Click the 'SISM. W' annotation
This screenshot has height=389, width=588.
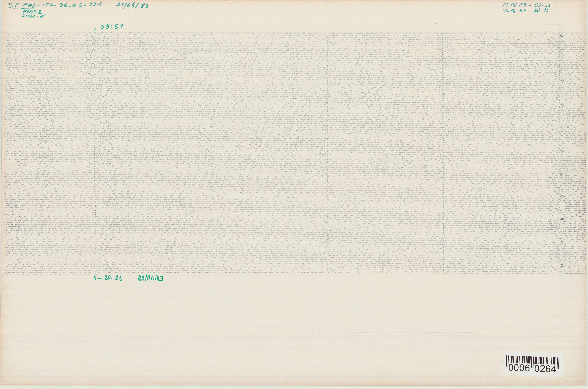pos(34,16)
